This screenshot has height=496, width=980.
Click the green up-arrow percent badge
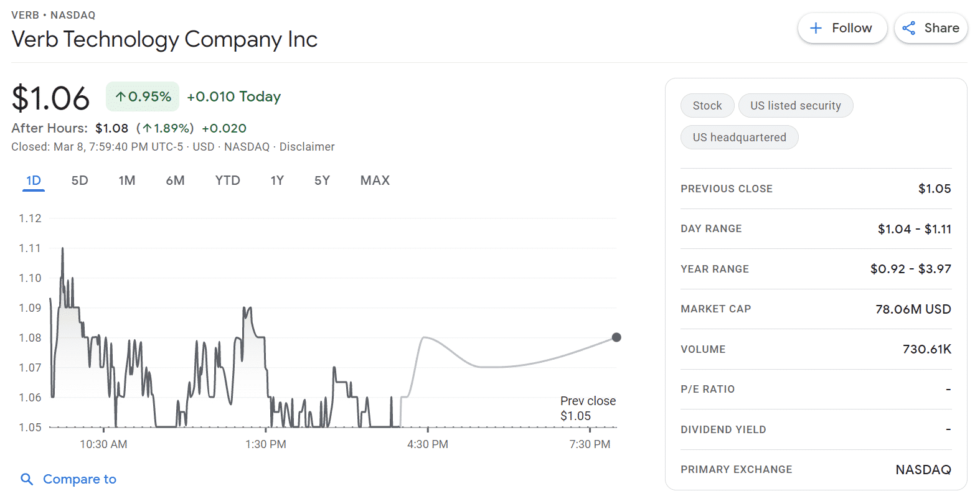143,96
